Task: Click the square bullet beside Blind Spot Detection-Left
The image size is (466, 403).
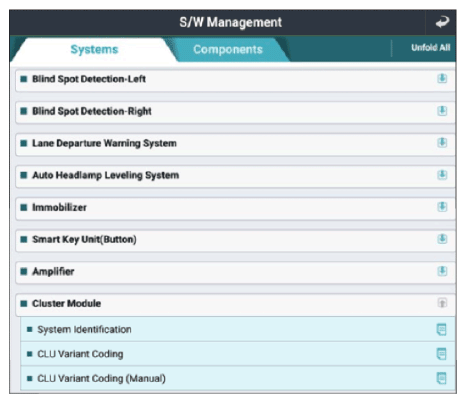Action: pyautogui.click(x=24, y=79)
